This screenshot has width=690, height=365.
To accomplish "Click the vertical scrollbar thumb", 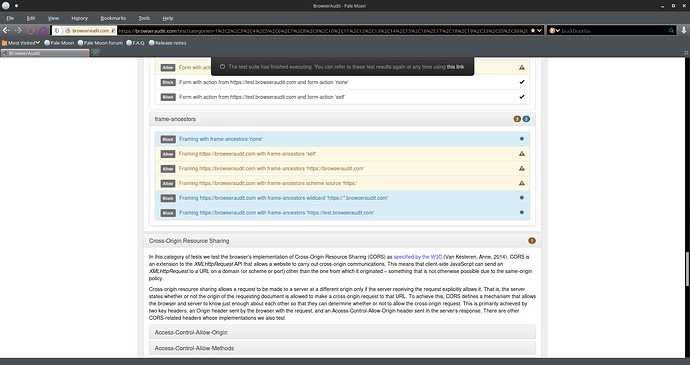I will pos(687,269).
